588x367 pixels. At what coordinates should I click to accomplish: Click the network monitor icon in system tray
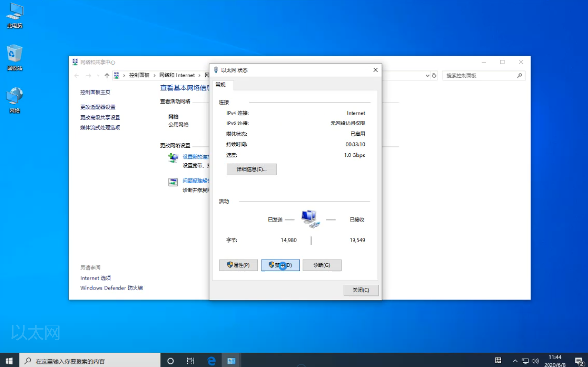pyautogui.click(x=525, y=360)
